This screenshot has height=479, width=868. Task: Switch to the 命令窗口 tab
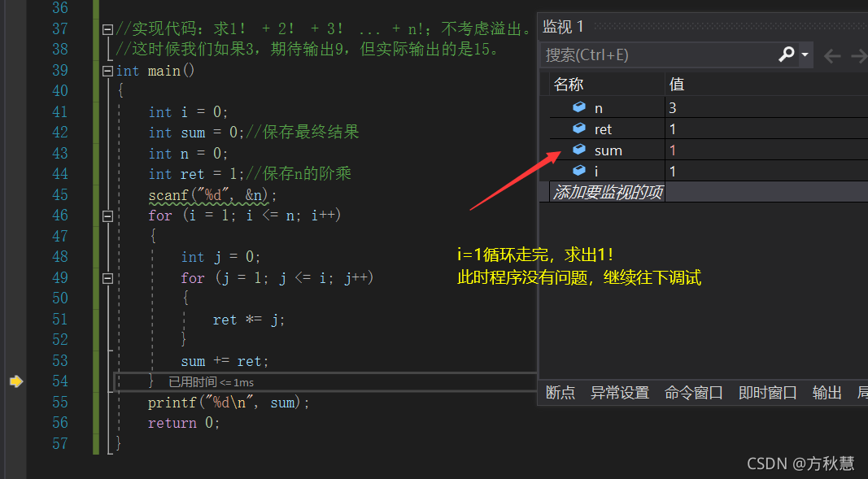click(694, 393)
